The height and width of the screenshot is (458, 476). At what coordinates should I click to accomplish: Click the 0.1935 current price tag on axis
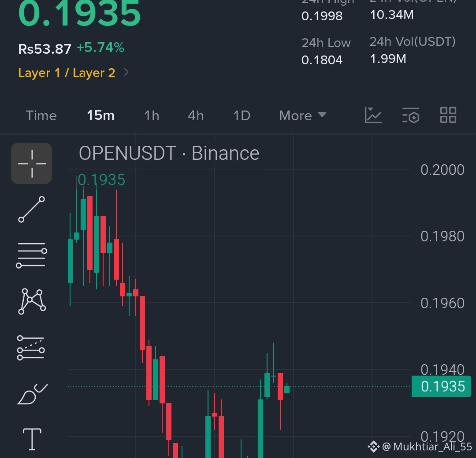coord(441,386)
